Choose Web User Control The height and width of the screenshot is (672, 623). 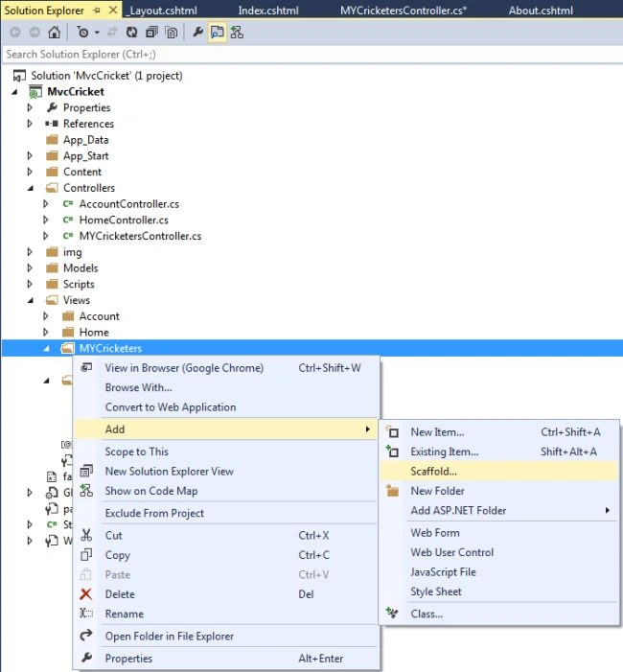498,552
